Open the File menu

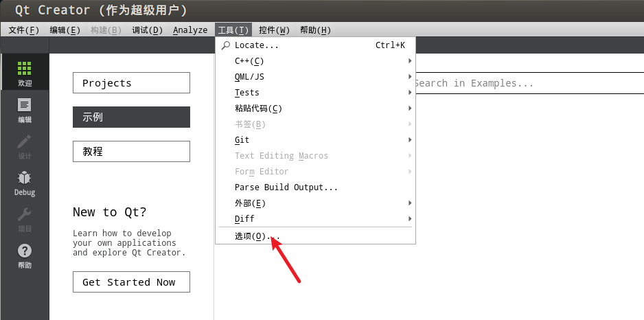24,30
